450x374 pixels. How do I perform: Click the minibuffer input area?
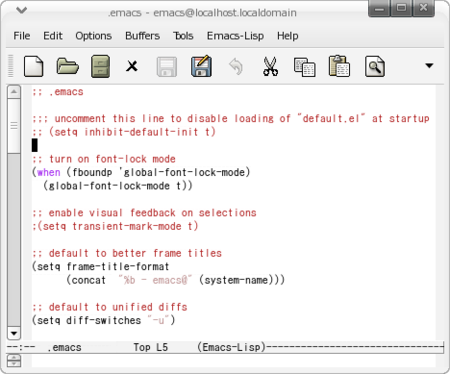tap(233, 361)
